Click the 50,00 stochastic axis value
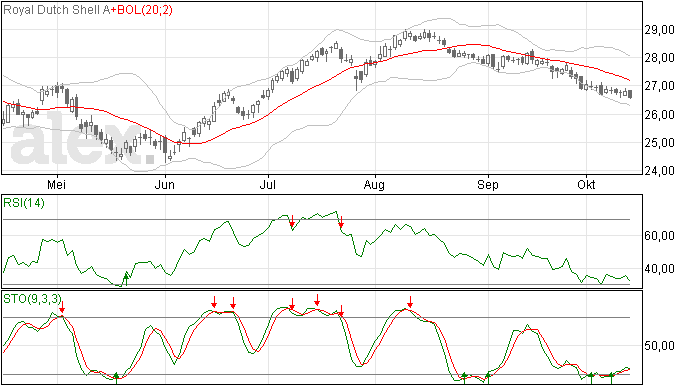Screen dimensions: 690x387 659,346
